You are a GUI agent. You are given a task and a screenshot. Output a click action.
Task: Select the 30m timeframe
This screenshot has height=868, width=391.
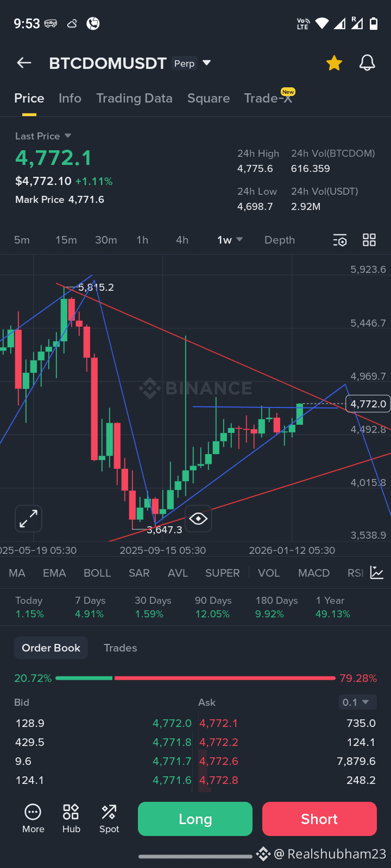106,240
